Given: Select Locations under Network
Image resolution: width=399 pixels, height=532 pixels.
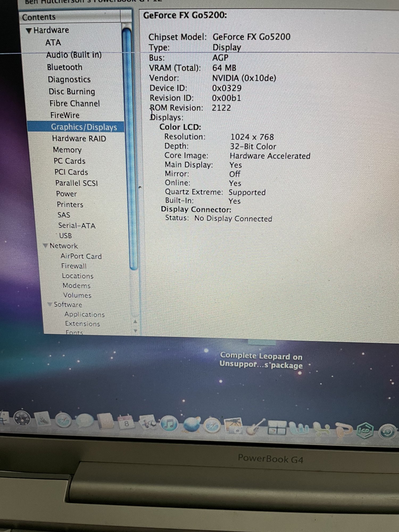Looking at the screenshot, I should (x=78, y=276).
